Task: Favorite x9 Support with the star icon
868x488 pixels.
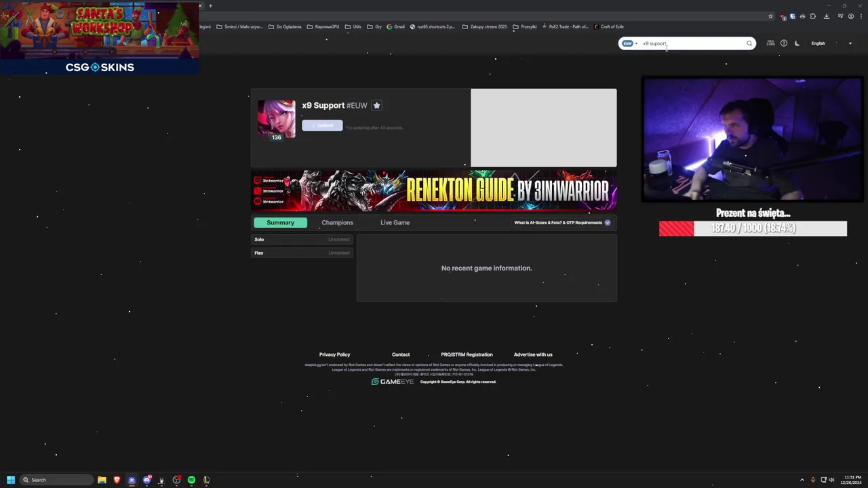Action: pos(376,105)
